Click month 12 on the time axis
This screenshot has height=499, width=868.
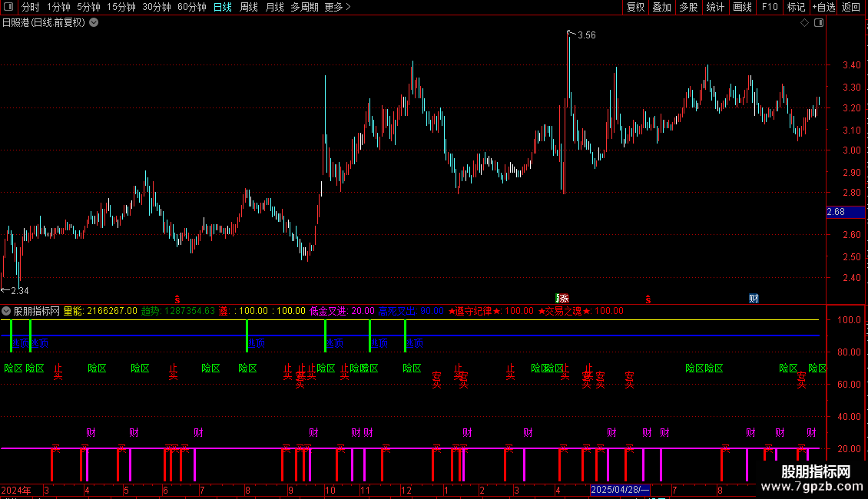(x=406, y=490)
